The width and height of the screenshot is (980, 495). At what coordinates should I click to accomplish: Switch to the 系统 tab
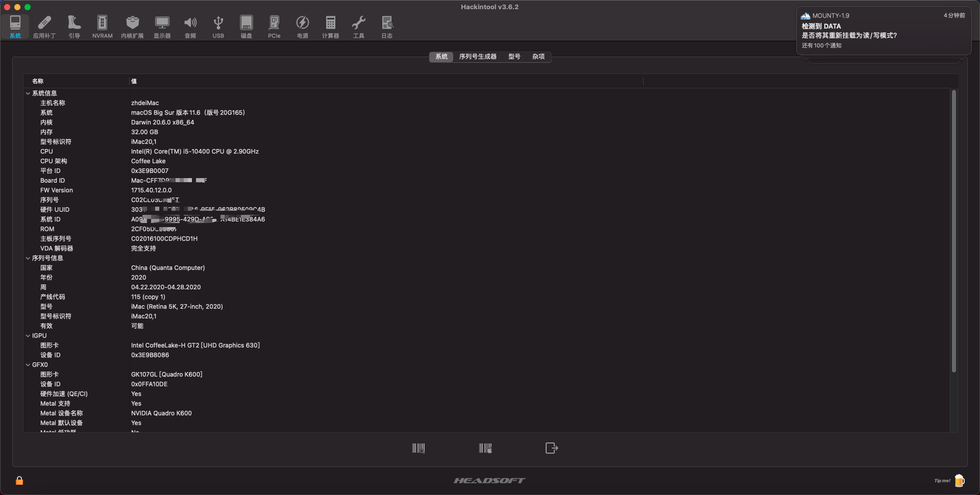[442, 57]
